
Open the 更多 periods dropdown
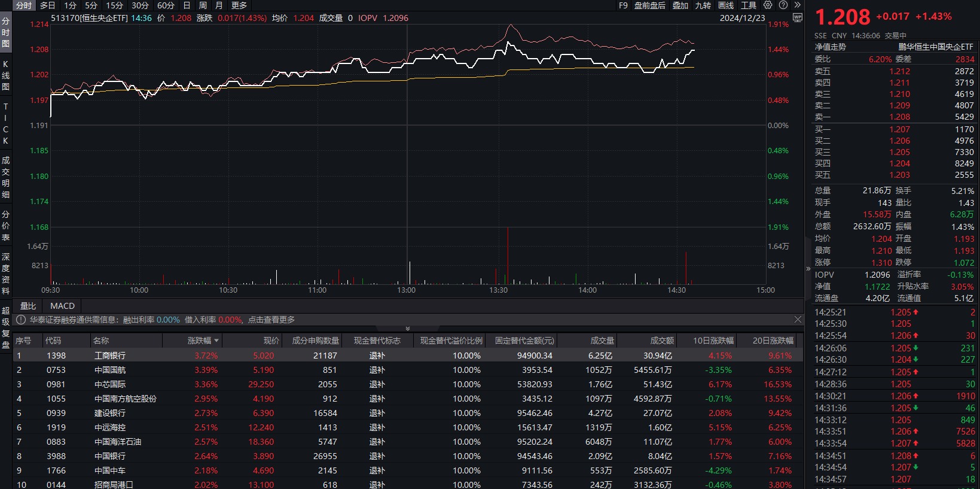point(239,5)
